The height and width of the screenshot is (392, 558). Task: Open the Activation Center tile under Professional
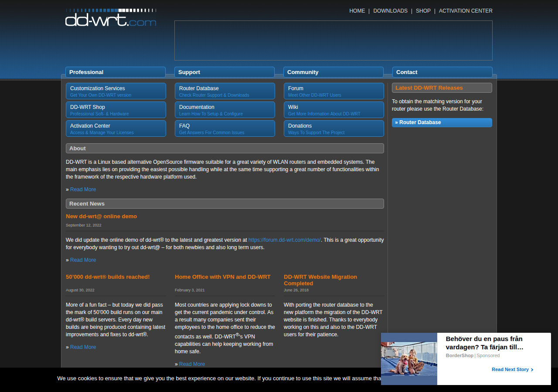tap(116, 128)
